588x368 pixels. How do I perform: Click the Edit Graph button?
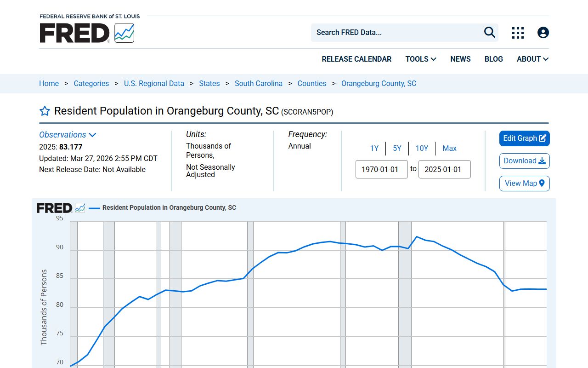point(525,138)
